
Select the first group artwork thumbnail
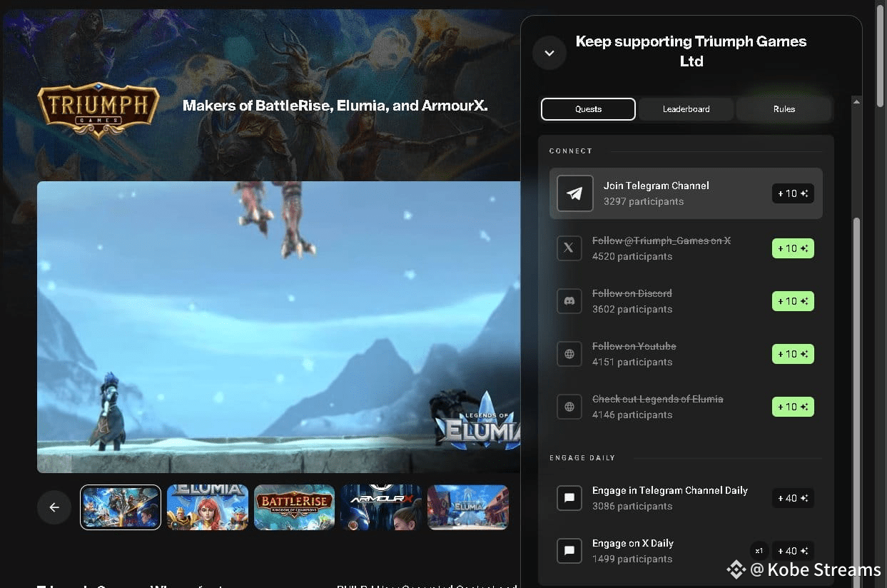[121, 507]
